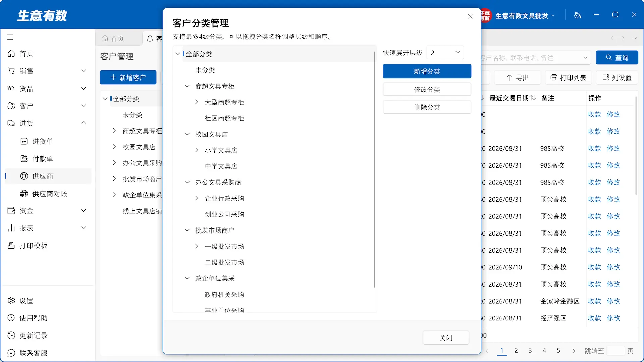Open 使用帮助 question mark icon
The height and width of the screenshot is (362, 644).
(x=11, y=318)
